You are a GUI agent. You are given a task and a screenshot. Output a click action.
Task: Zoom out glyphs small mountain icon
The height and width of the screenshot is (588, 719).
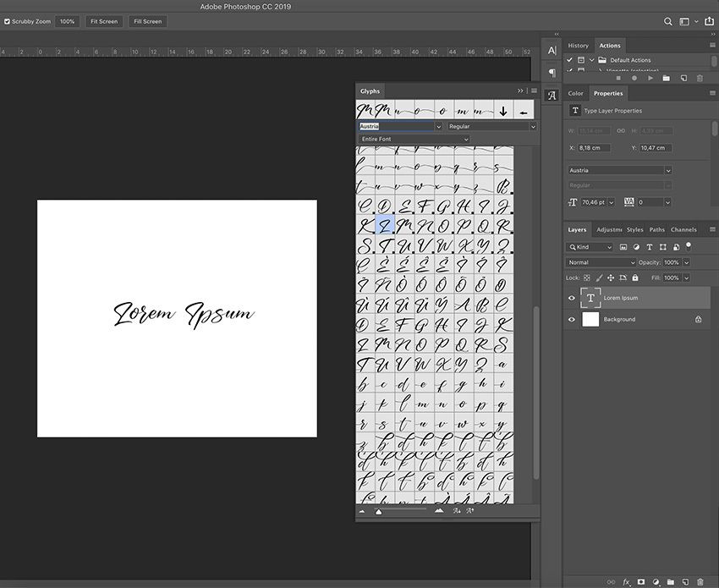point(362,511)
